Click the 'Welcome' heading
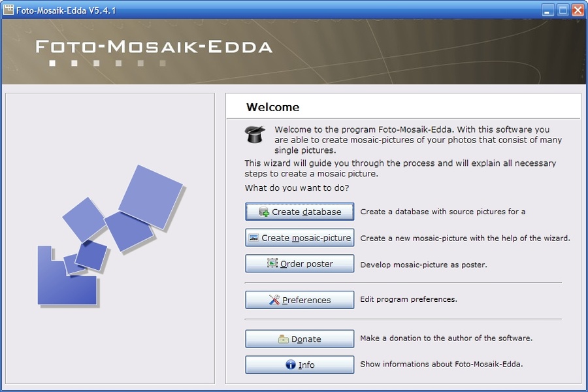 (x=272, y=107)
